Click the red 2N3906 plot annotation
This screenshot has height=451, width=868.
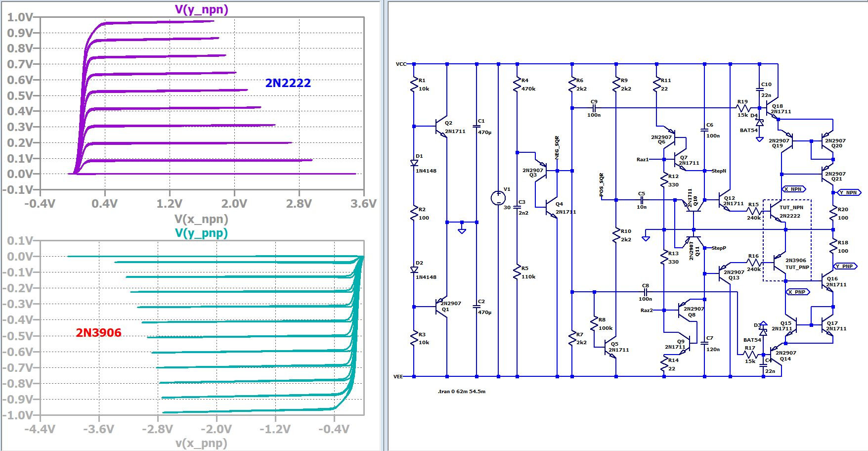click(x=98, y=333)
